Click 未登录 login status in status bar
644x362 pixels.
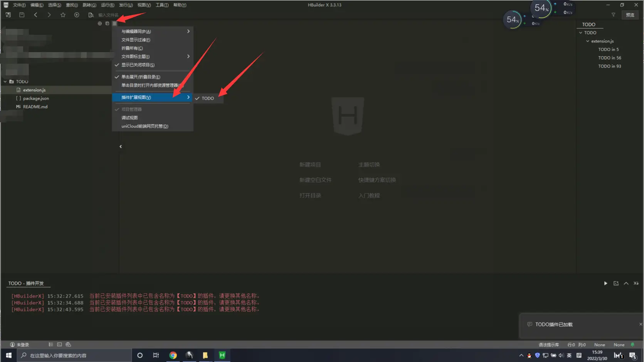pos(20,345)
